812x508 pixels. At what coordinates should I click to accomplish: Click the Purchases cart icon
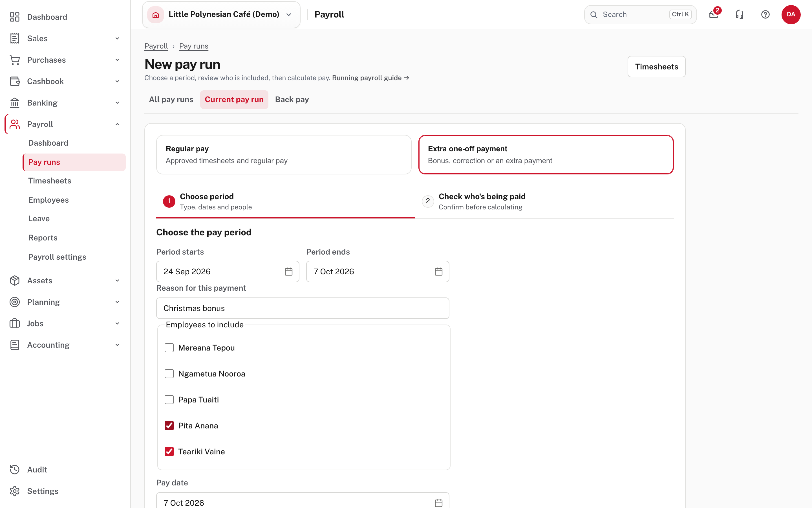(14, 60)
